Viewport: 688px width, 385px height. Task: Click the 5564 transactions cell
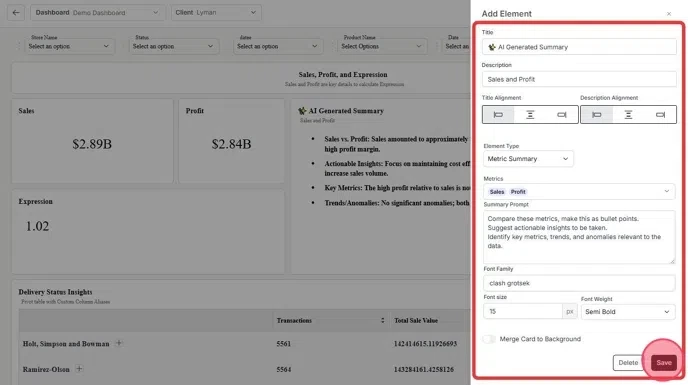283,370
